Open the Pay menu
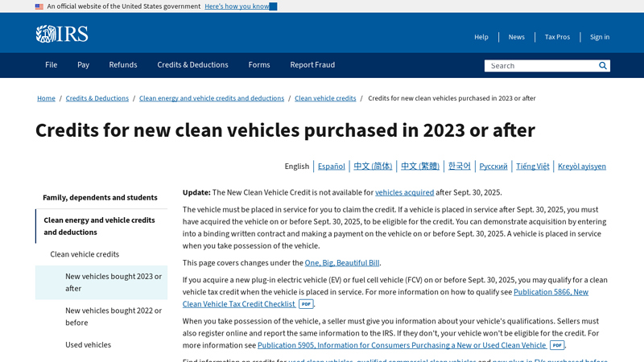 [84, 65]
